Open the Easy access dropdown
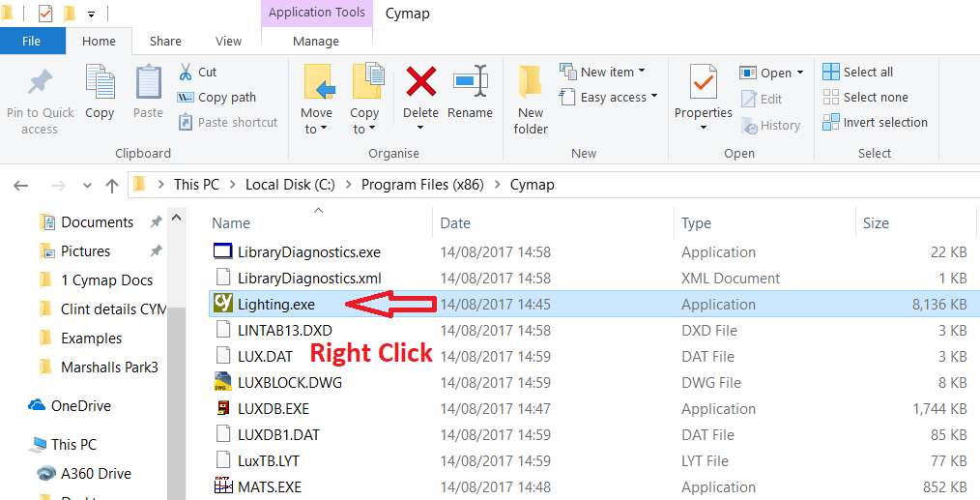Image resolution: width=980 pixels, height=500 pixels. point(610,97)
